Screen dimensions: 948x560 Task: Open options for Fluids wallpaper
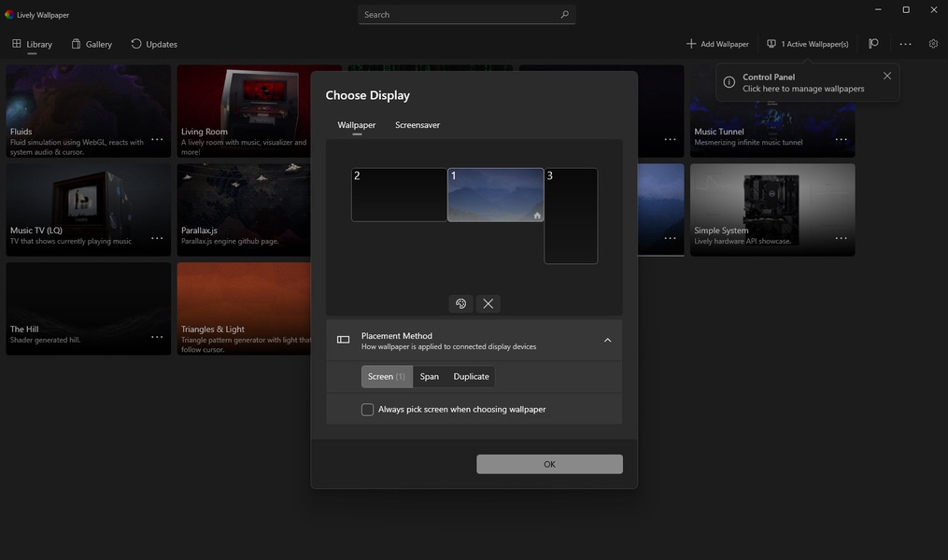(x=157, y=139)
